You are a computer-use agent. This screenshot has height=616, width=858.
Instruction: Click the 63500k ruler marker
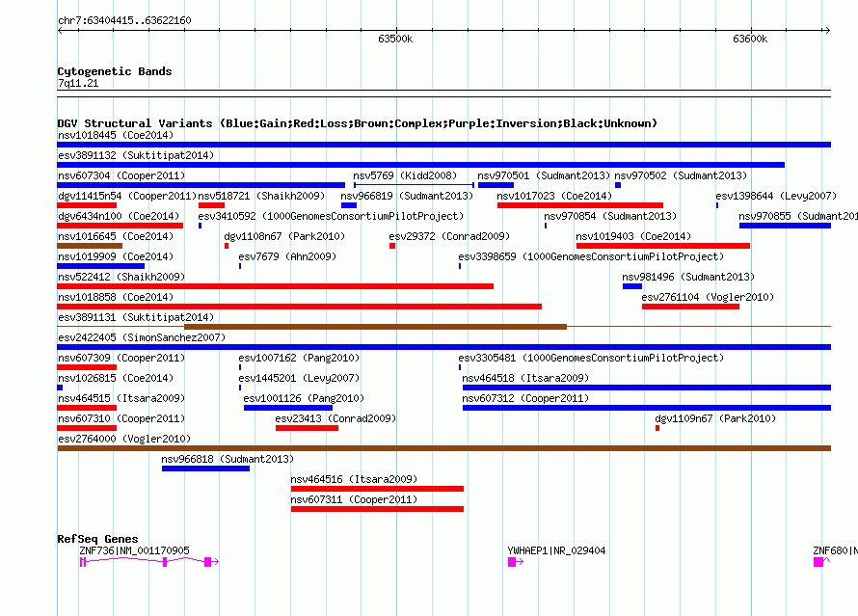tap(395, 39)
